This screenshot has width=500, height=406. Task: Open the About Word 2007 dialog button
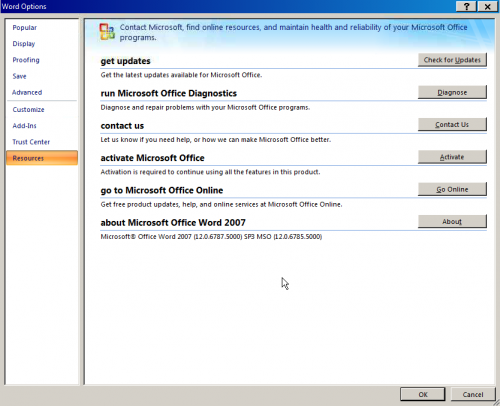452,221
